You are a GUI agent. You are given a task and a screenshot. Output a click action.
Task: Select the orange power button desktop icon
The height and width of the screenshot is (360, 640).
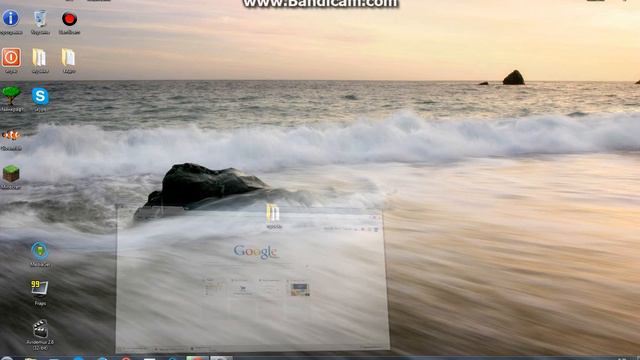[x=11, y=57]
